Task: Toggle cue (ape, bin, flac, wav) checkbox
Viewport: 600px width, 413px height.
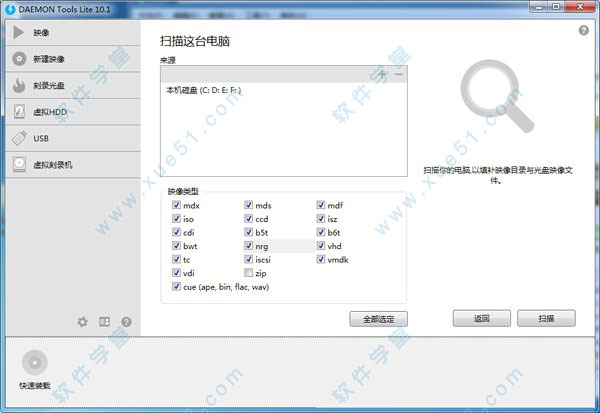Action: [176, 286]
